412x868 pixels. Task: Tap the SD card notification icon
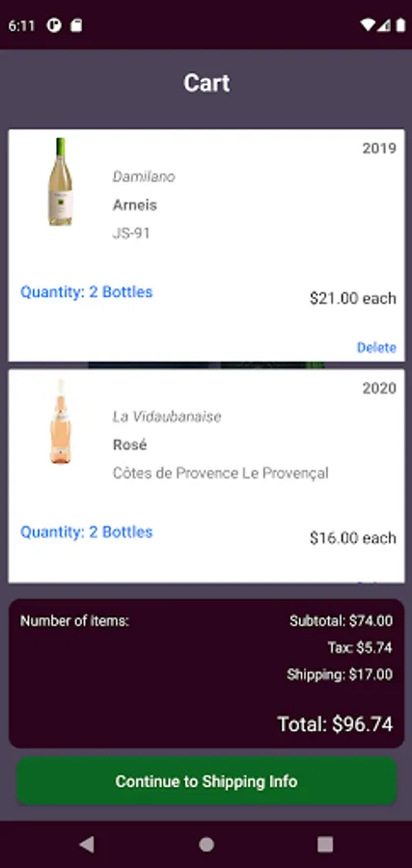tap(76, 25)
